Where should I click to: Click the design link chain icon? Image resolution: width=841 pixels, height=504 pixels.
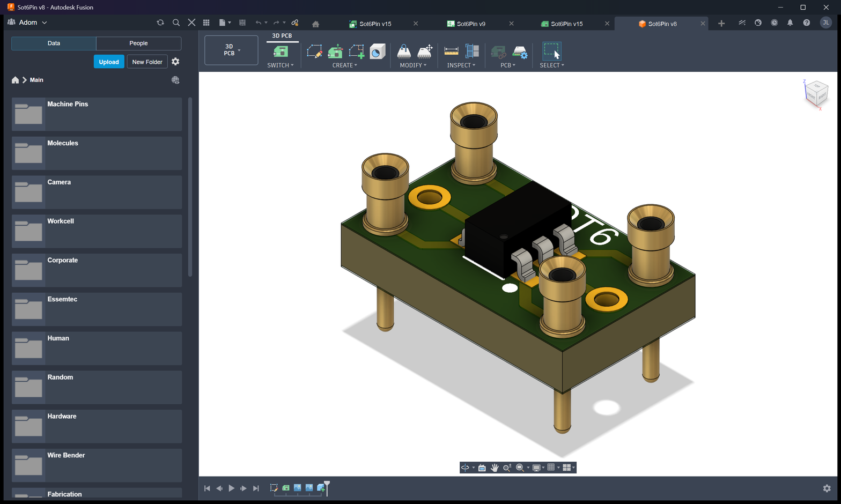(x=295, y=23)
